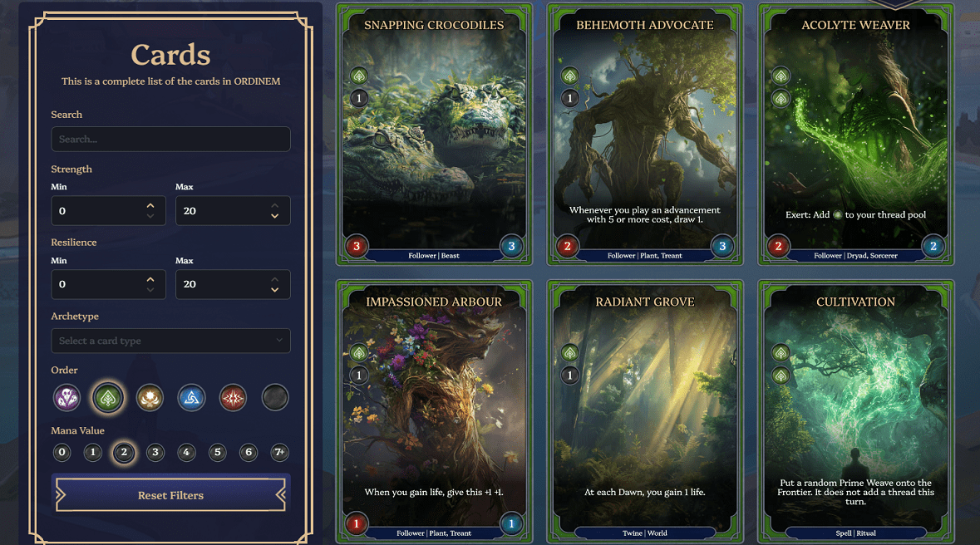Focus the Search input field

(x=170, y=140)
